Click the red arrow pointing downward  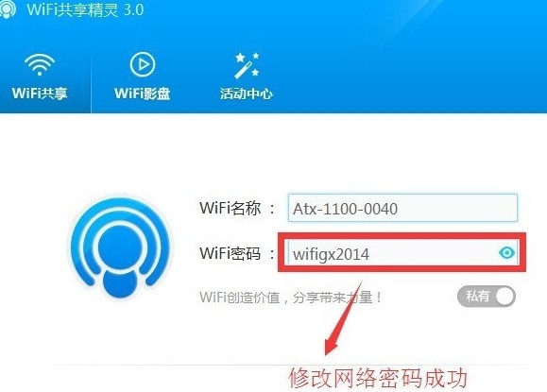pos(343,318)
